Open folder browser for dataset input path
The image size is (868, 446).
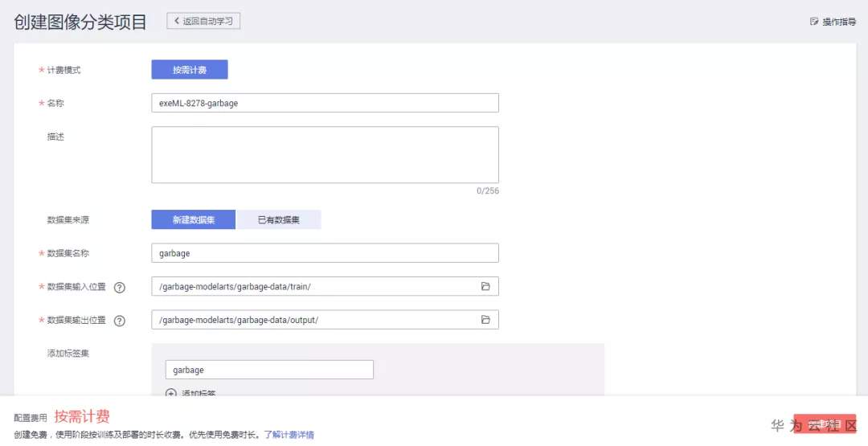(485, 286)
